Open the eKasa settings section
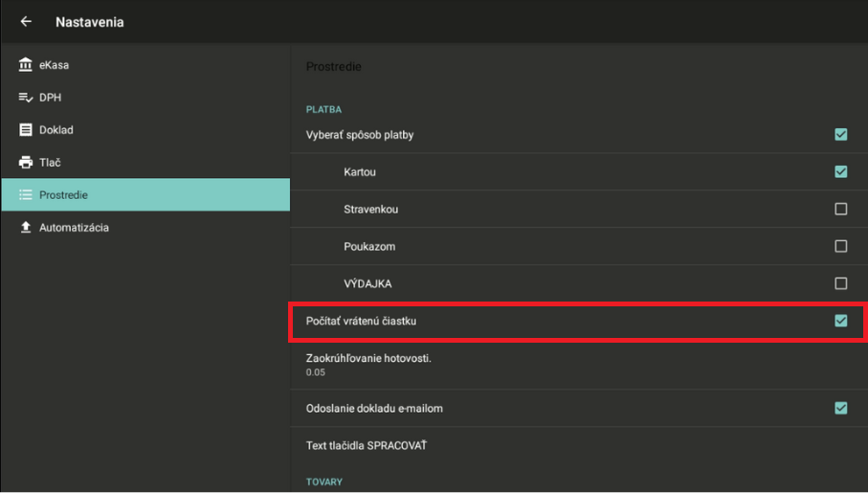Image resolution: width=868 pixels, height=493 pixels. [55, 65]
